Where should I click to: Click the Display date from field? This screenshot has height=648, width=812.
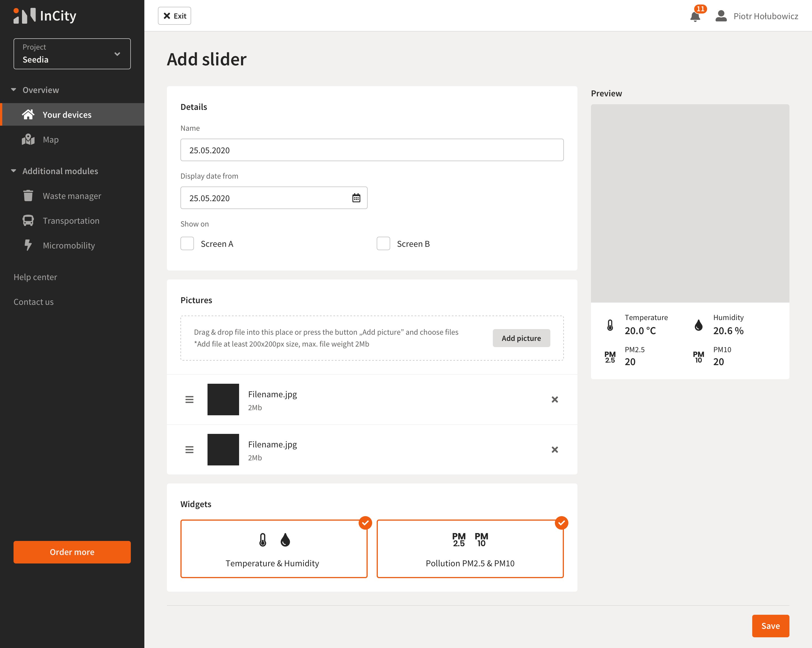click(x=274, y=198)
